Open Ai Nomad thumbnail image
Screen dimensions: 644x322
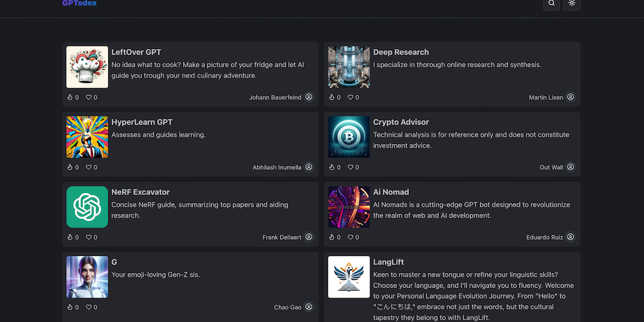click(x=348, y=207)
